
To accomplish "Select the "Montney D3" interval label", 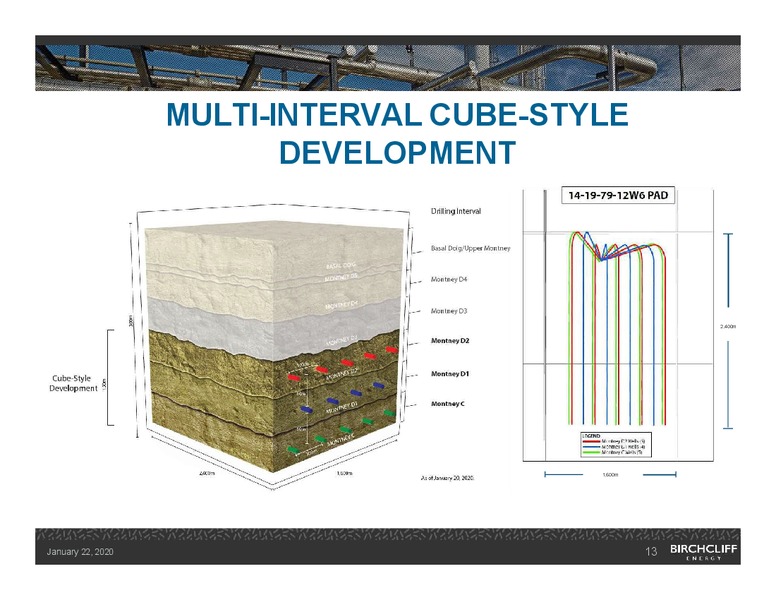I will tap(449, 311).
